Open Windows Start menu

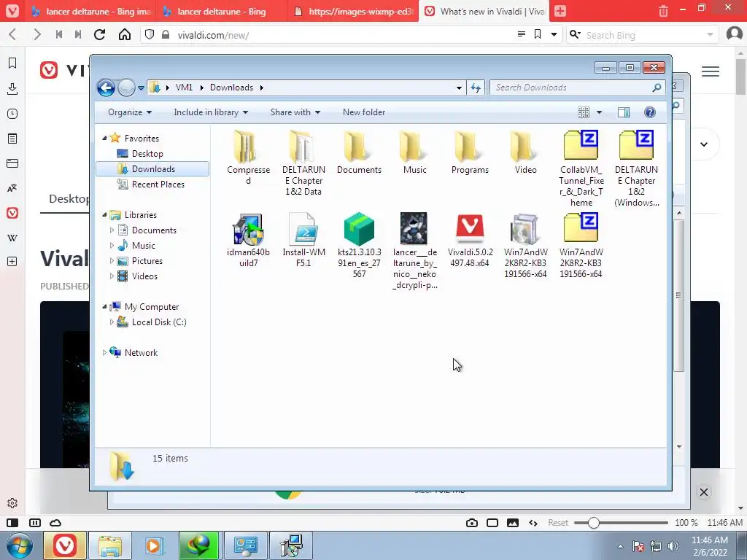point(19,545)
